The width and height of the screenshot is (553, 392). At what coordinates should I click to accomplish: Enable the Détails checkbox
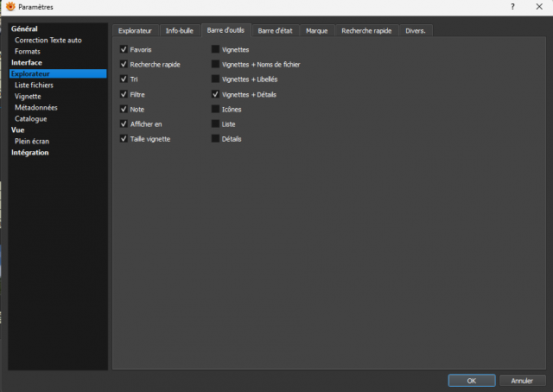coord(215,138)
